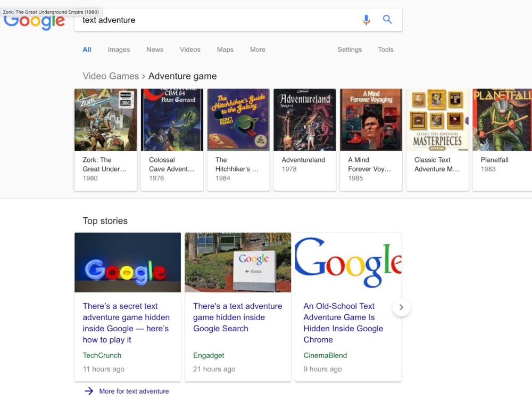Viewport: 532px width, 408px height.
Task: Click the Video Games breadcrumb link
Action: pyautogui.click(x=111, y=76)
